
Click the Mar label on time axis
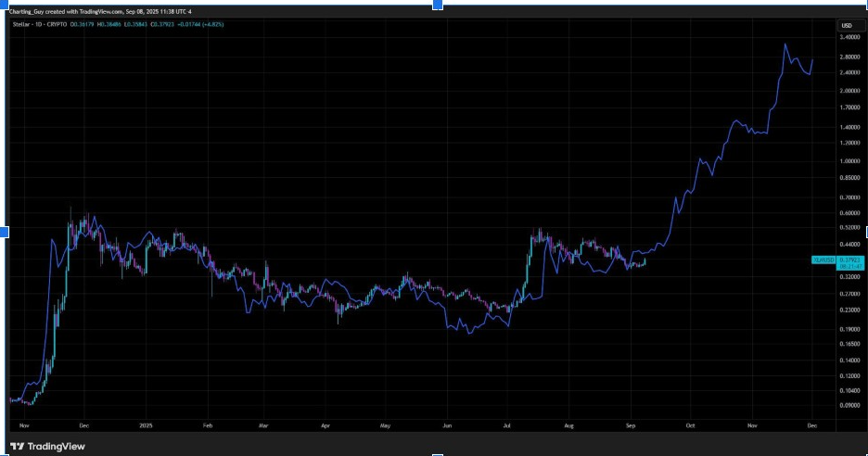pos(263,426)
